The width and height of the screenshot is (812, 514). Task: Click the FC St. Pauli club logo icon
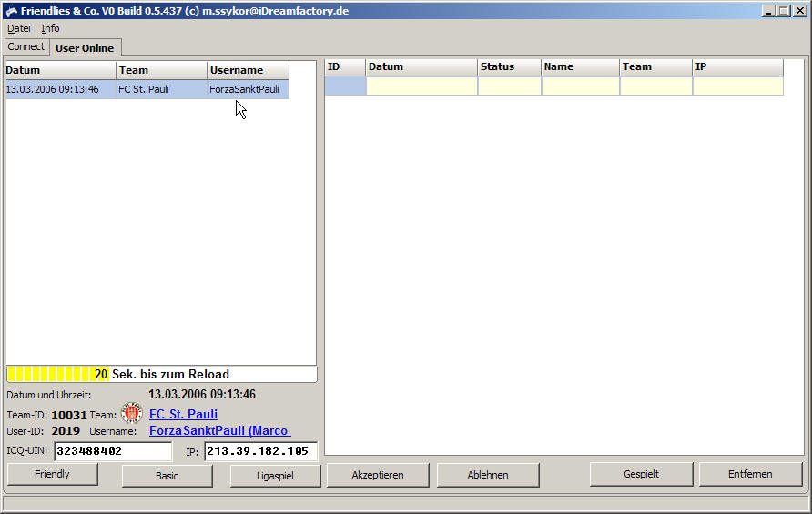pyautogui.click(x=132, y=413)
